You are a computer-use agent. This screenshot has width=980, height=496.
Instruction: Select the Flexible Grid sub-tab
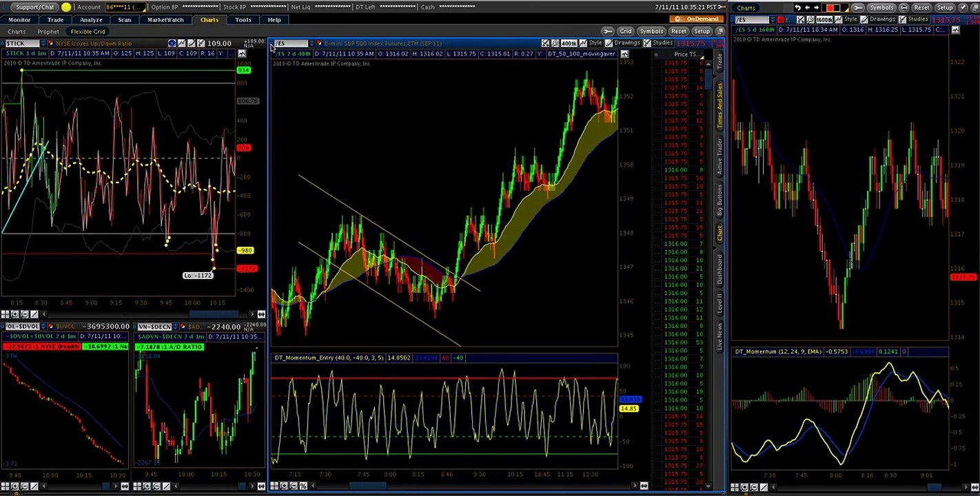click(88, 32)
